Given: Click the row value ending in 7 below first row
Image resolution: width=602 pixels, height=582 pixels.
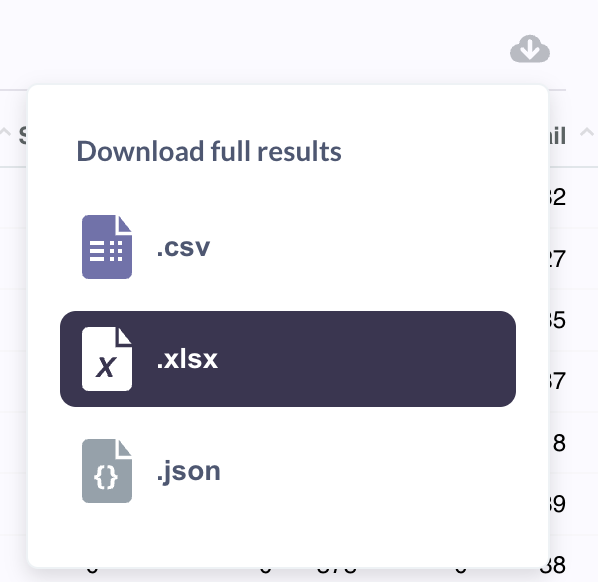Looking at the screenshot, I should [x=557, y=259].
